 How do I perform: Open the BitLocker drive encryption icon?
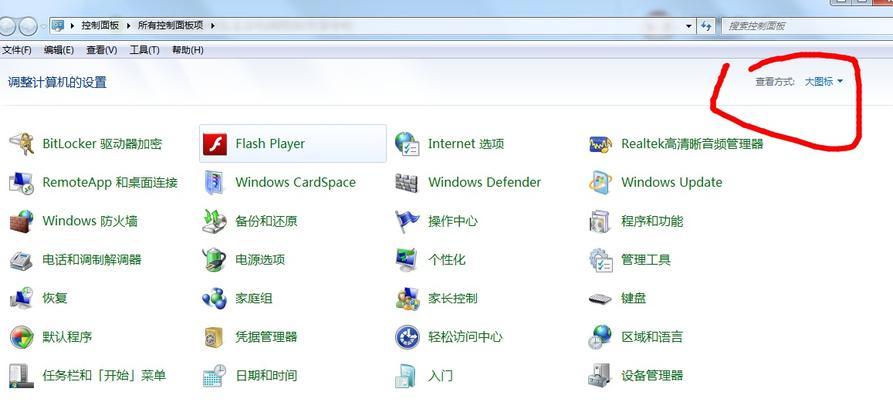pos(22,144)
